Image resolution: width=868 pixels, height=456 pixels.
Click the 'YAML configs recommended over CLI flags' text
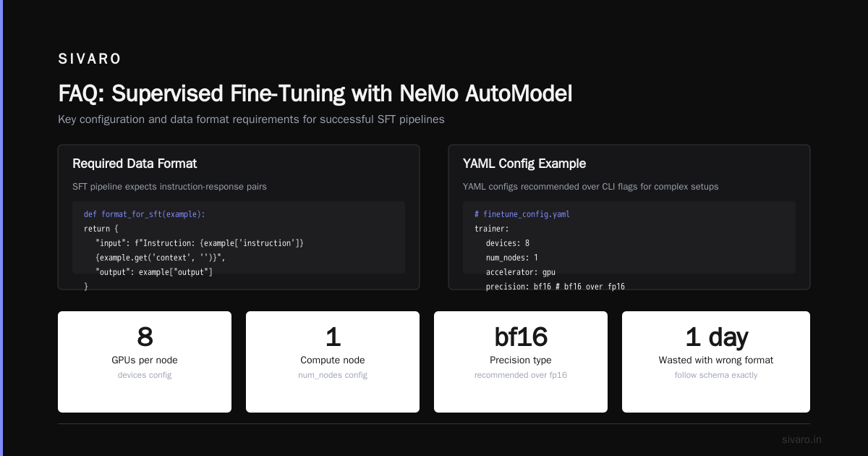click(591, 187)
